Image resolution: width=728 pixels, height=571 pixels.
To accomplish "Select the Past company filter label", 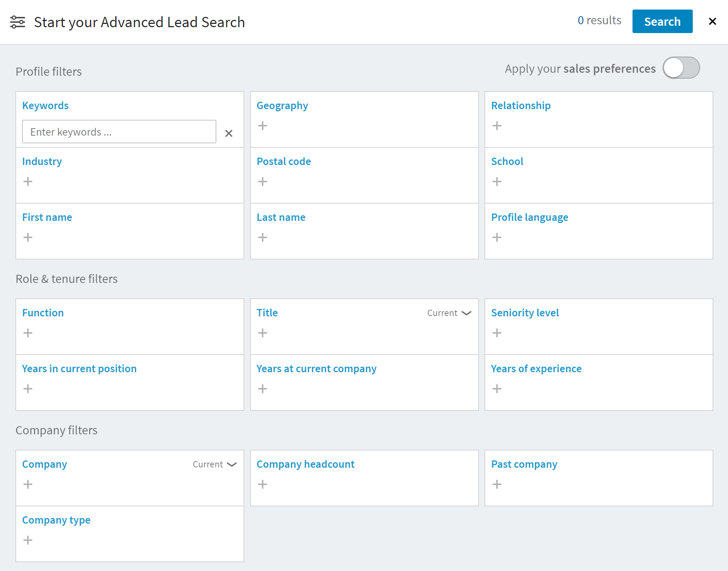I will coord(524,464).
